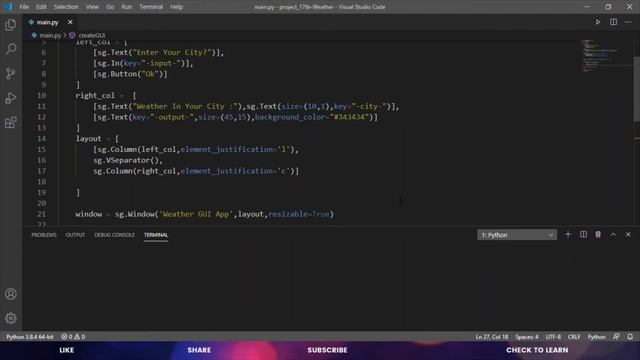640x360 pixels.
Task: Open the File menu
Action: (24, 7)
